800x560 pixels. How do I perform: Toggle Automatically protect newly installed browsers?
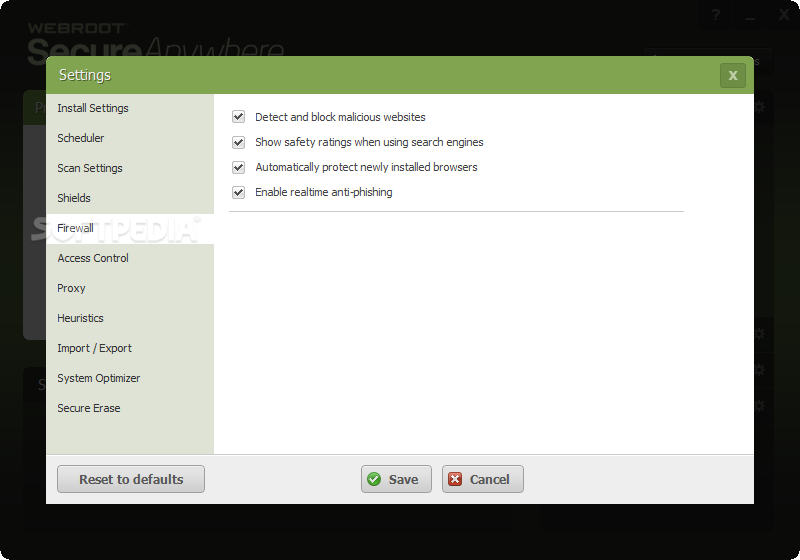click(x=238, y=167)
